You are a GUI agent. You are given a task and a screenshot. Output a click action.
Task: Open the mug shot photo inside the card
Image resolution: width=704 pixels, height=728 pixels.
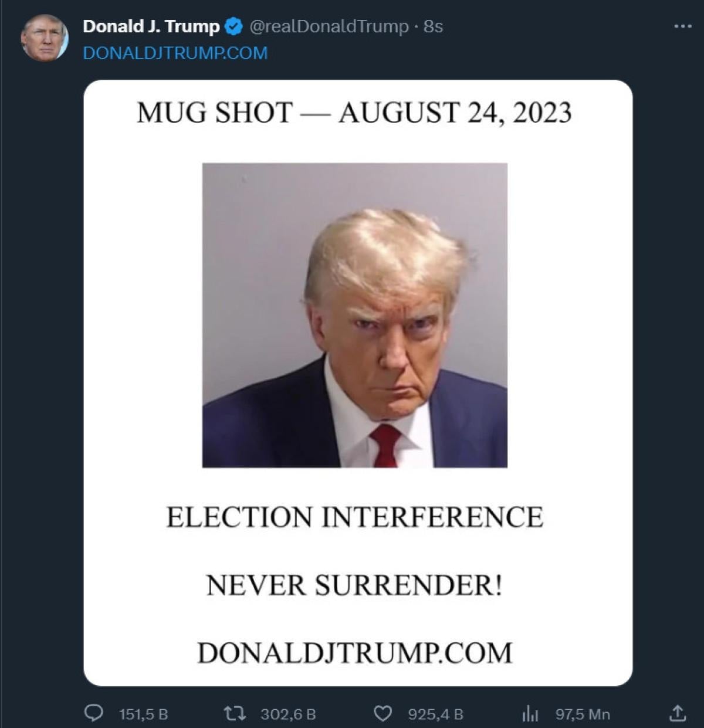tap(354, 315)
